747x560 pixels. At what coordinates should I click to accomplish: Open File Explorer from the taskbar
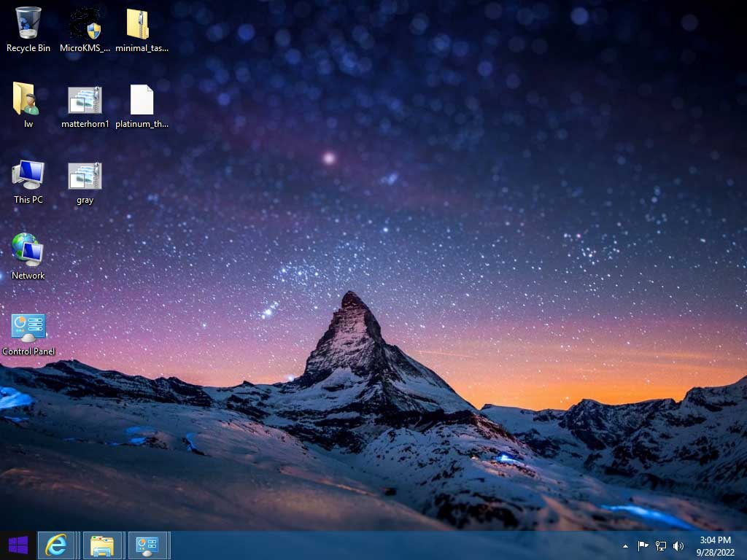[x=103, y=545]
